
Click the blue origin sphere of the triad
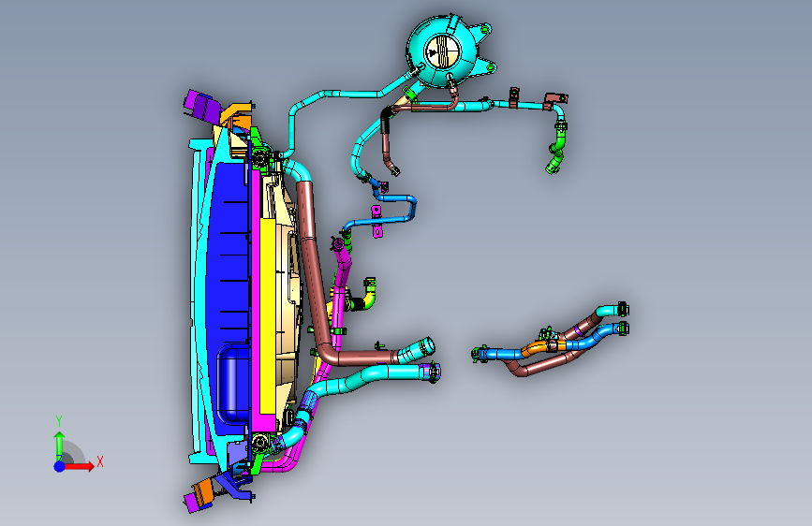click(60, 466)
